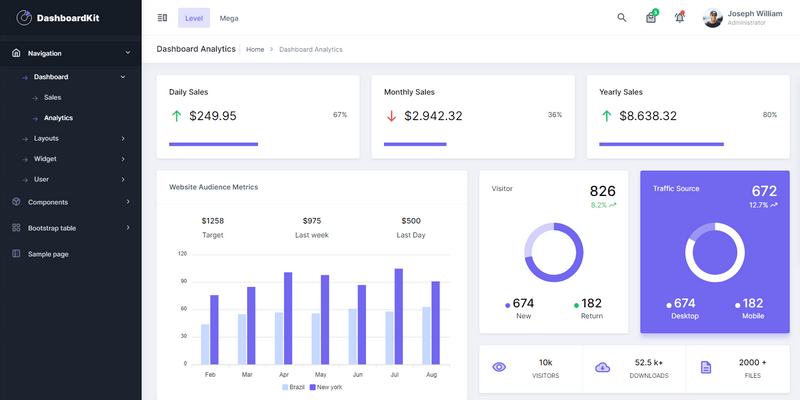Toggle the sidebar collapse menu icon
Screen dimensions: 800x400
coord(162,18)
